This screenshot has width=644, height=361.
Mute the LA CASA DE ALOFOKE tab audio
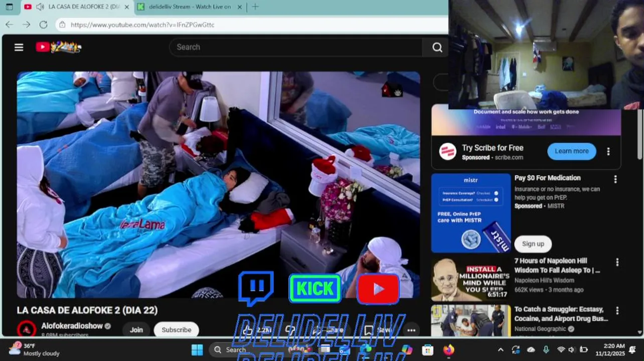point(40,7)
